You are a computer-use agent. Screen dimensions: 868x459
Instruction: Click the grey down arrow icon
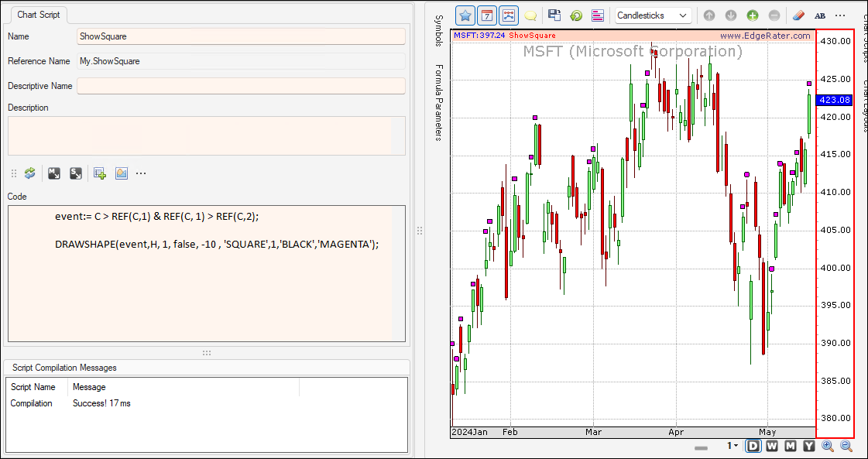pyautogui.click(x=731, y=15)
